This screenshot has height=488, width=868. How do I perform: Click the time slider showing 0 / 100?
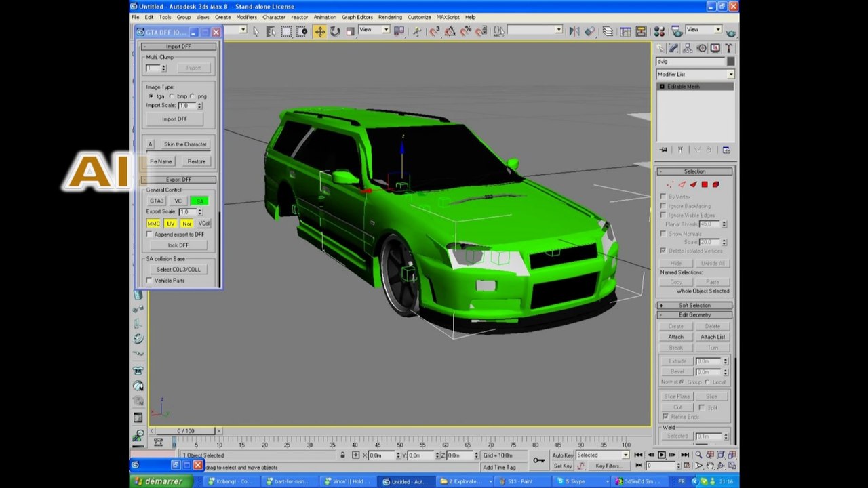(x=185, y=431)
